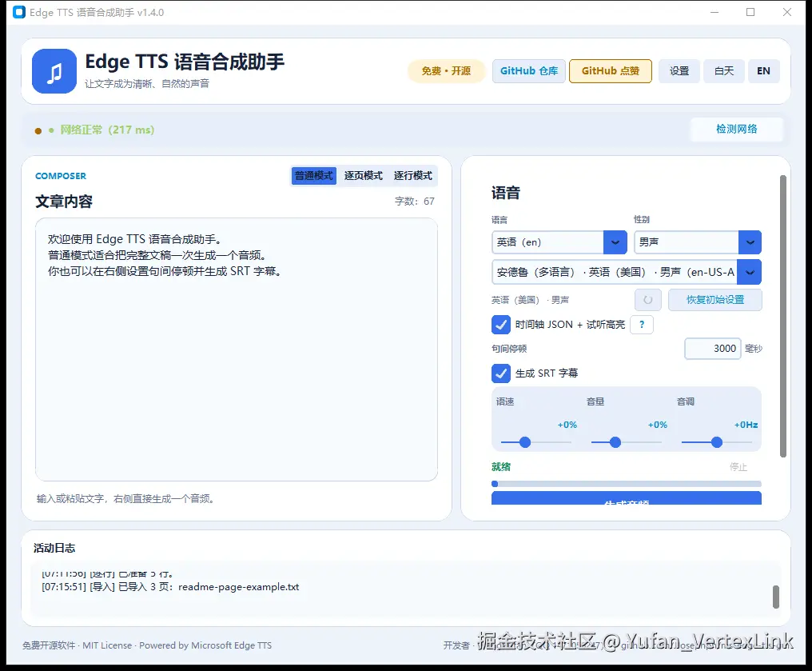Switch interface language with EN button
812x671 pixels.
[x=763, y=71]
